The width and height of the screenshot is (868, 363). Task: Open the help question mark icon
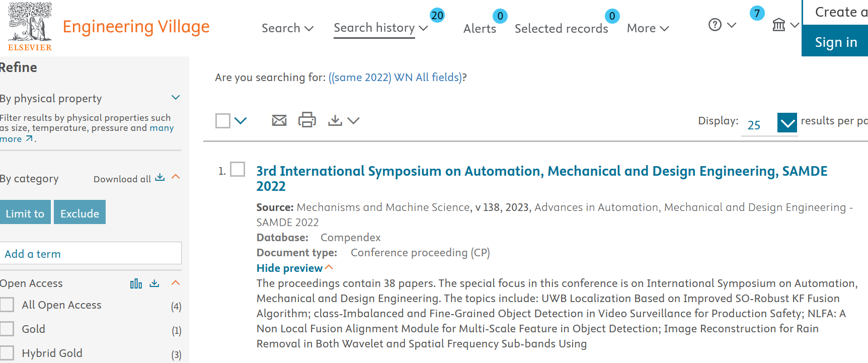715,25
